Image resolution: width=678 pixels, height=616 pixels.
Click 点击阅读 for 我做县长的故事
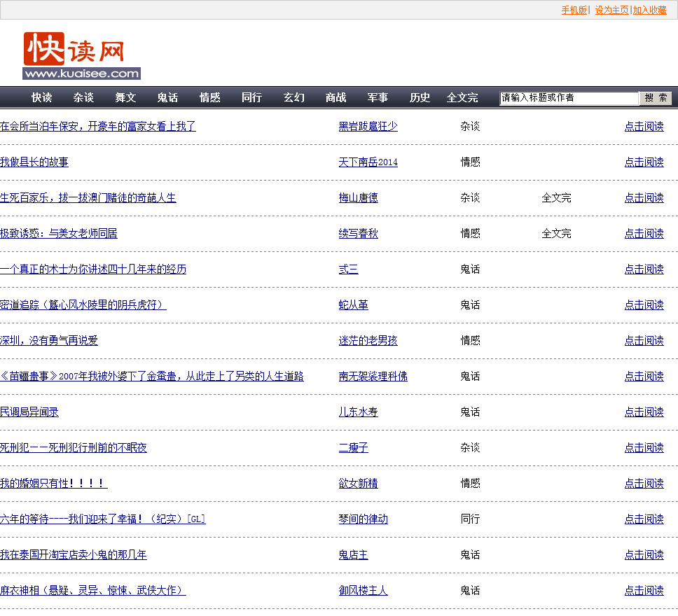coord(644,162)
